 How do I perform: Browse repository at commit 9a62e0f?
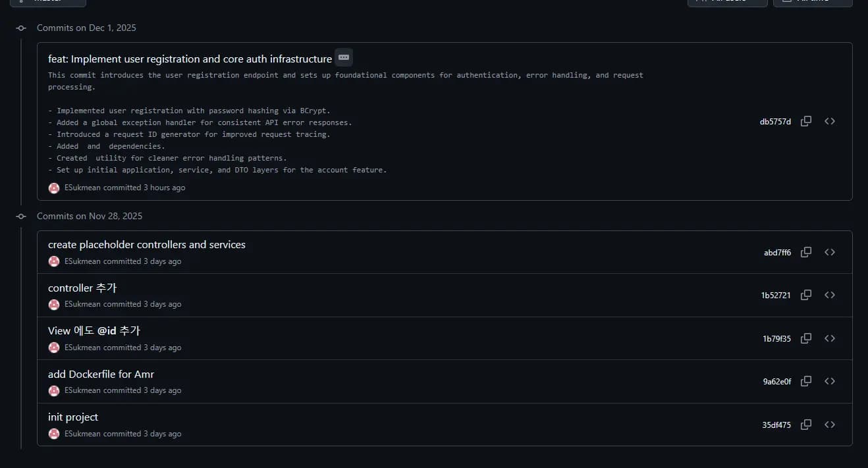click(x=830, y=381)
